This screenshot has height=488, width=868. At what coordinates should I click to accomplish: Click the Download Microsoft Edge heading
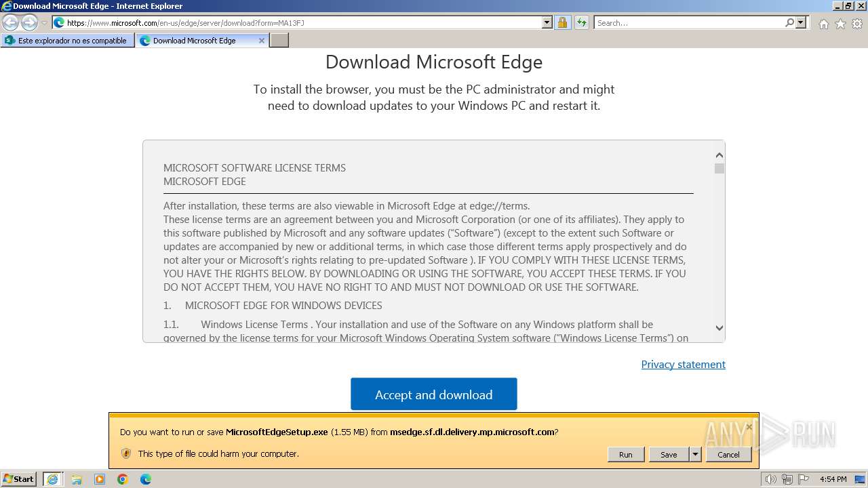click(434, 62)
